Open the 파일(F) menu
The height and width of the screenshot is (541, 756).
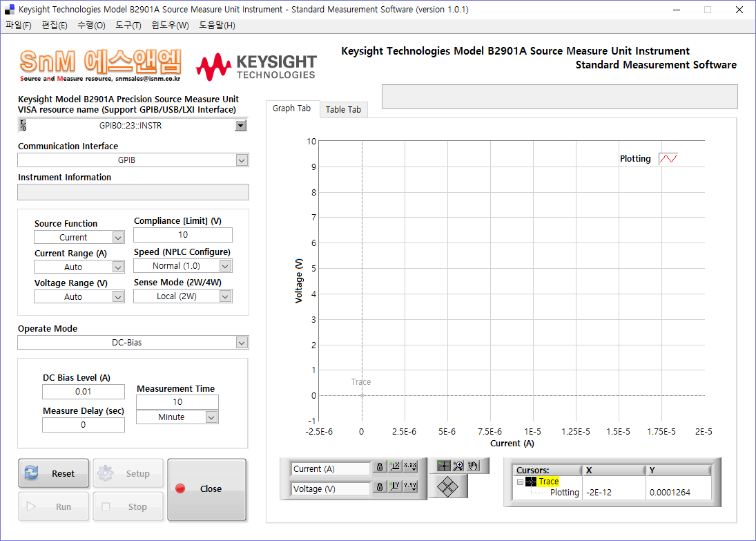click(19, 26)
